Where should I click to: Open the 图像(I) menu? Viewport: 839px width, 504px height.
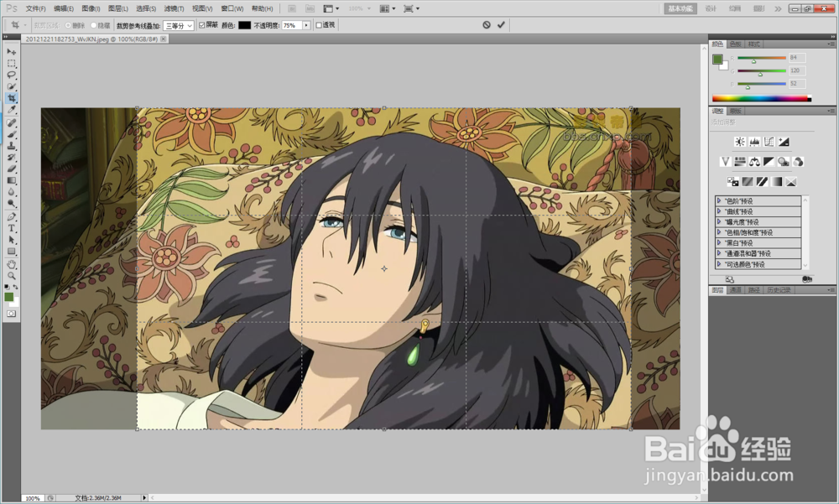click(91, 8)
